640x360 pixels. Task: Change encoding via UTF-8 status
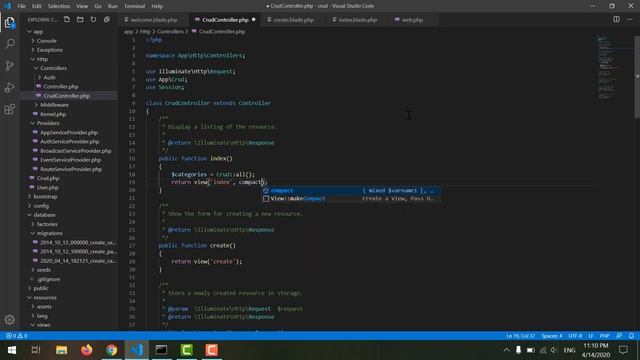pyautogui.click(x=575, y=336)
